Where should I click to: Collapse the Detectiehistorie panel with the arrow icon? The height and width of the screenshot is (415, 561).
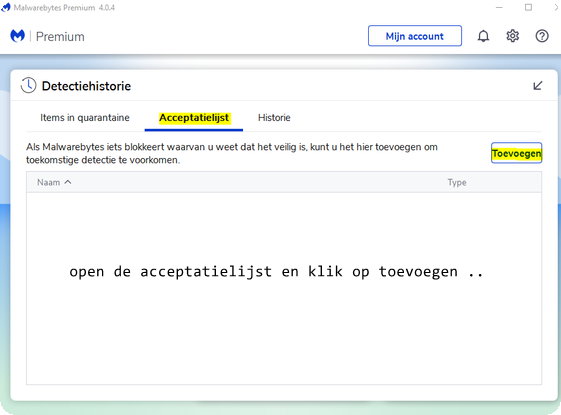pos(538,86)
